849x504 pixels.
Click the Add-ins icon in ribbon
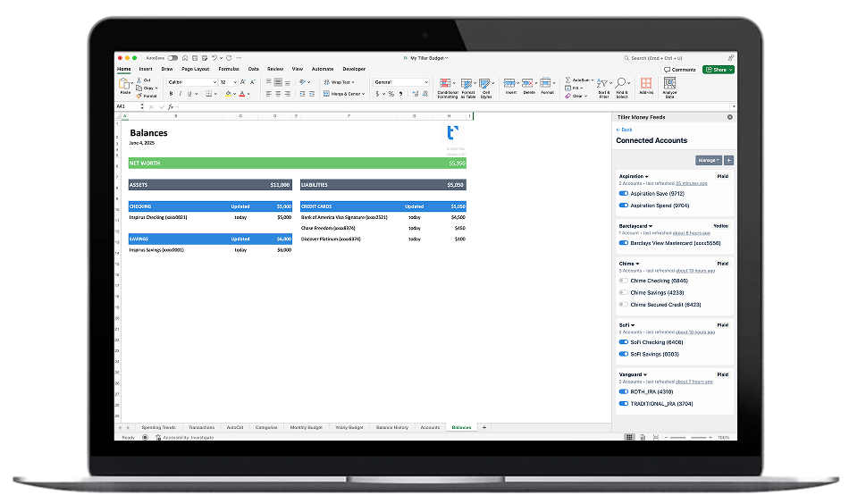tap(646, 85)
